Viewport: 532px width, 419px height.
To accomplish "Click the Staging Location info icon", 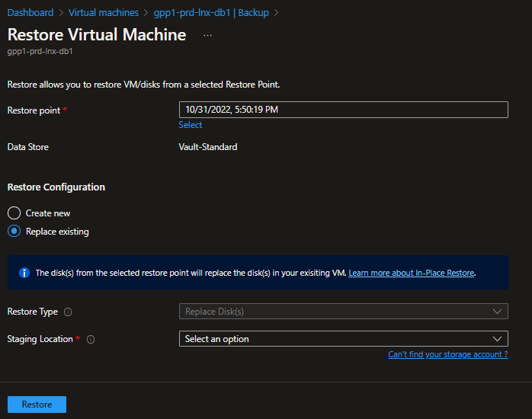I will [x=91, y=339].
